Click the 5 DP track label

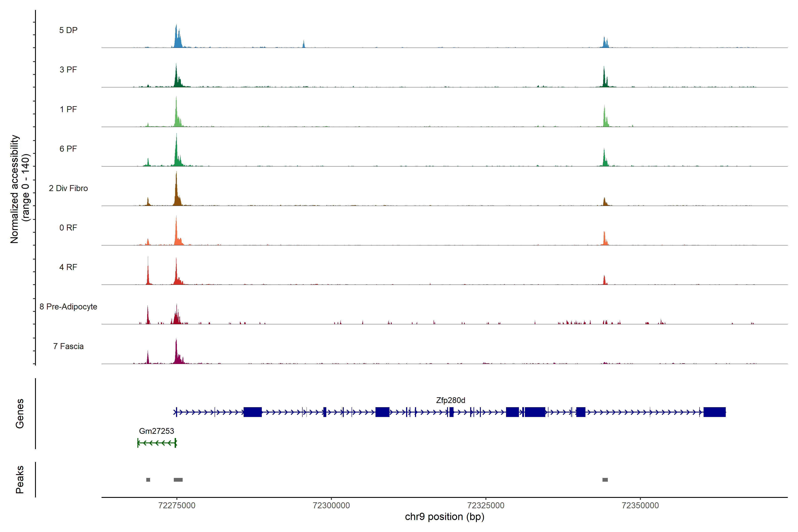point(68,30)
